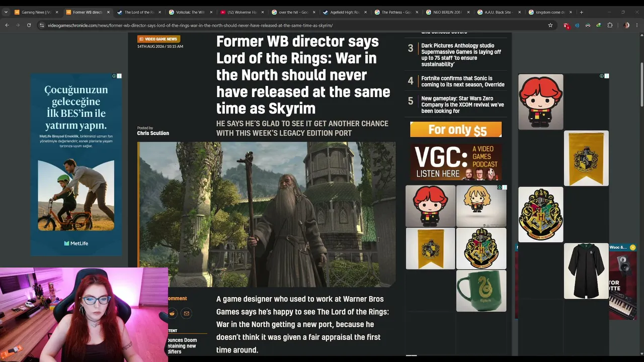The image size is (644, 362).
Task: Switch to 'The Pathless' tab
Action: click(x=396, y=12)
